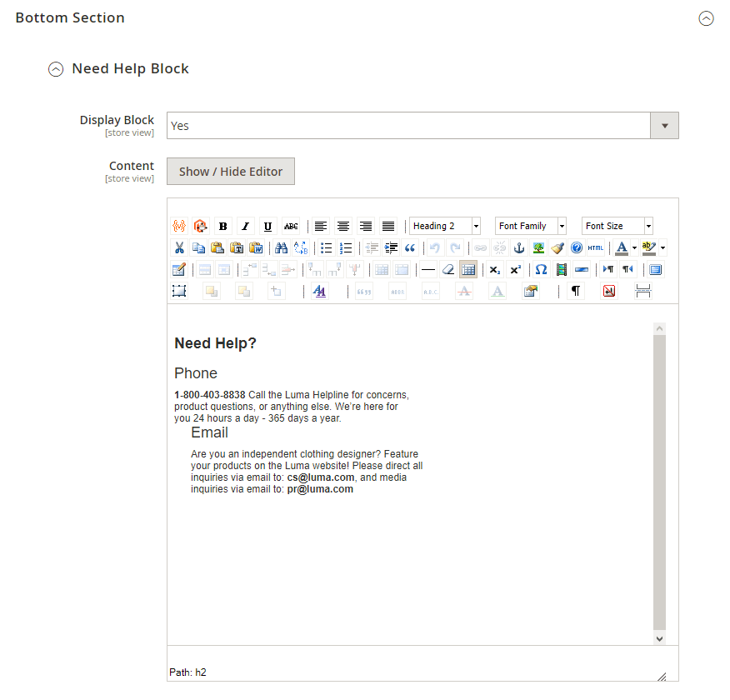This screenshot has width=730, height=700.
Task: Insert a special character with the omega icon
Action: (541, 269)
